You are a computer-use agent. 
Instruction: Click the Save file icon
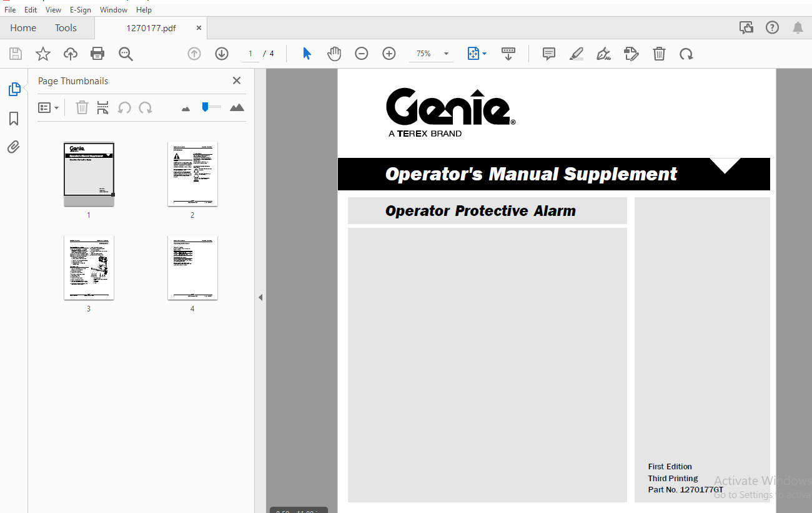pos(16,54)
